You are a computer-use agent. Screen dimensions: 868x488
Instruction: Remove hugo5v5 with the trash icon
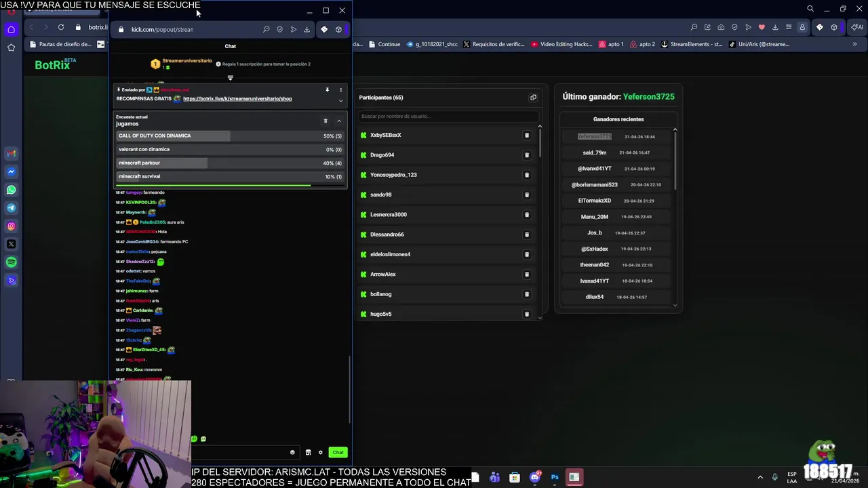[526, 314]
